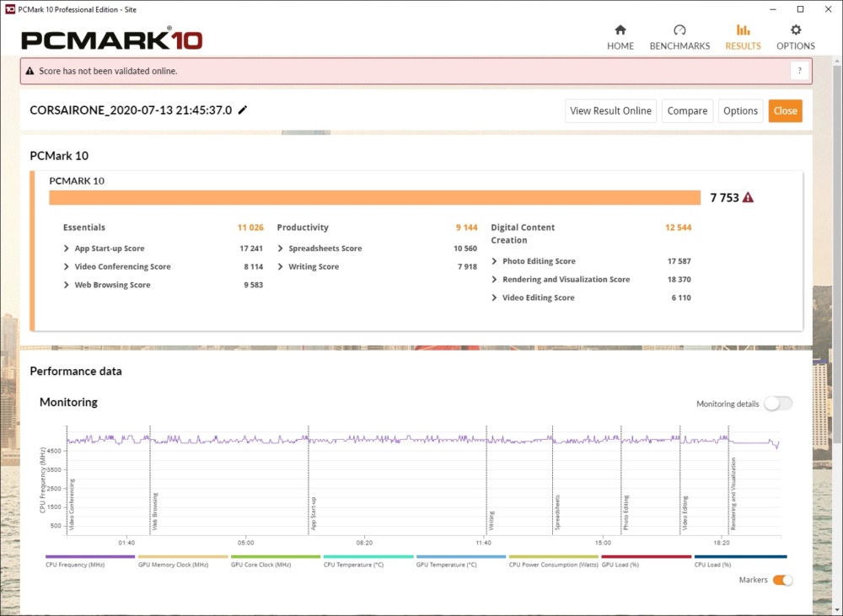Expand Rendering and Visualization Score details
Image resolution: width=843 pixels, height=616 pixels.
coord(494,280)
